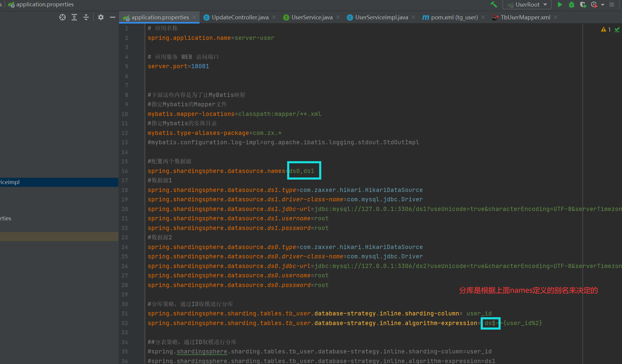Start debugging with the green bug icon
The image size is (622, 364).
[x=571, y=5]
